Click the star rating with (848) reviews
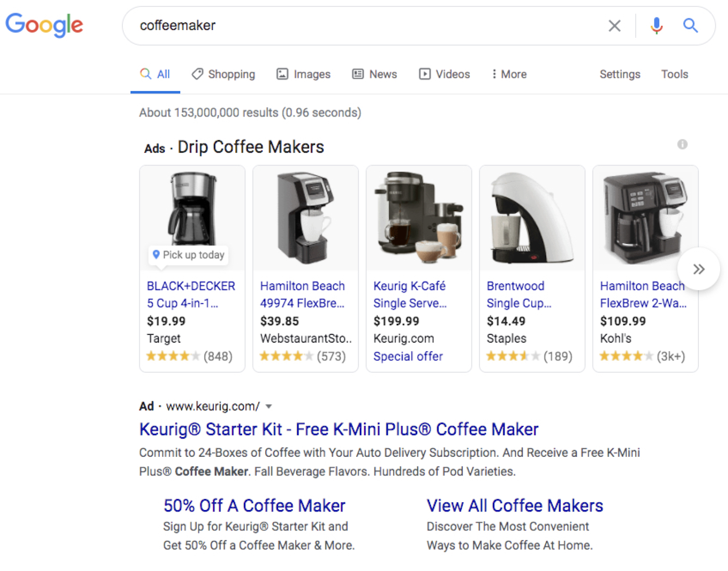Image resolution: width=728 pixels, height=571 pixels. pos(189,356)
